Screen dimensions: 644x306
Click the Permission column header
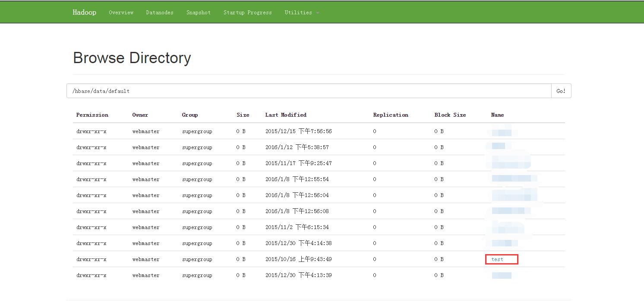click(92, 115)
